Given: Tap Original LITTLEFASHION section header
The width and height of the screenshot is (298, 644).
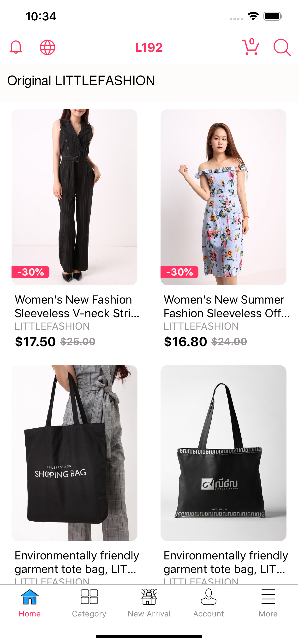Looking at the screenshot, I should click(81, 80).
